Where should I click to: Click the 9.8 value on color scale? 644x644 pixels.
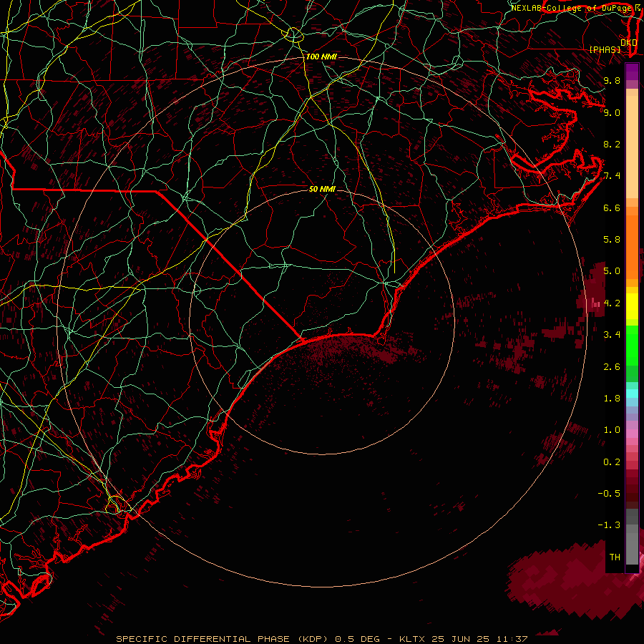pyautogui.click(x=612, y=80)
